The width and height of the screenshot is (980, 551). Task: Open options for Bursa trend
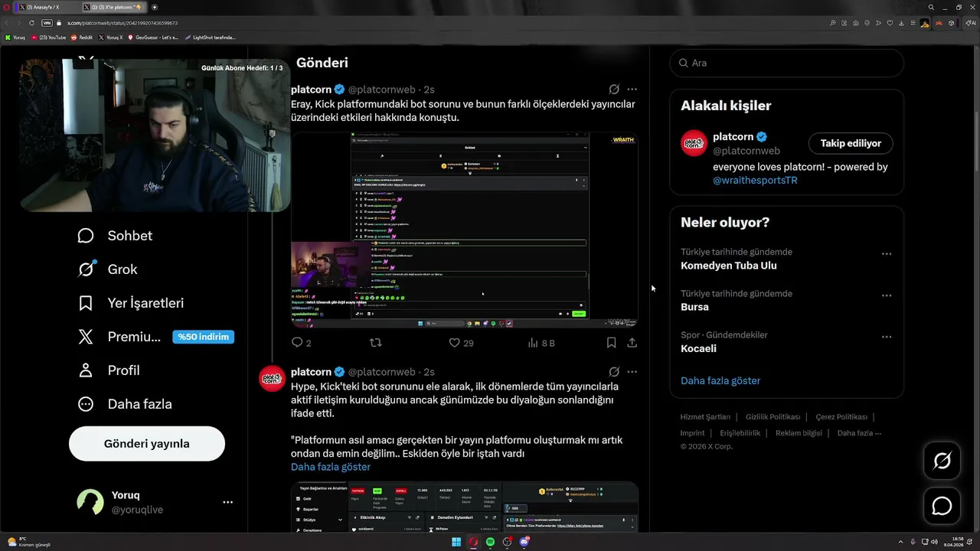point(887,295)
